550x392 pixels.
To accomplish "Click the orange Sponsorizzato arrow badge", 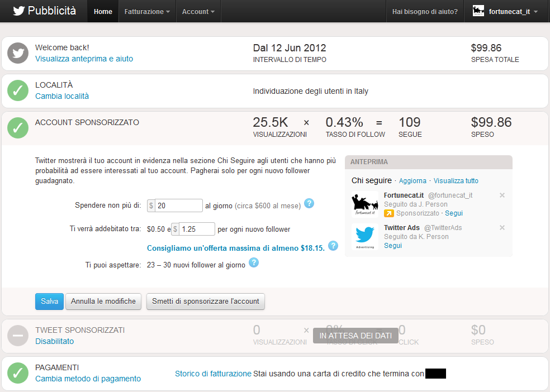I will (x=388, y=213).
